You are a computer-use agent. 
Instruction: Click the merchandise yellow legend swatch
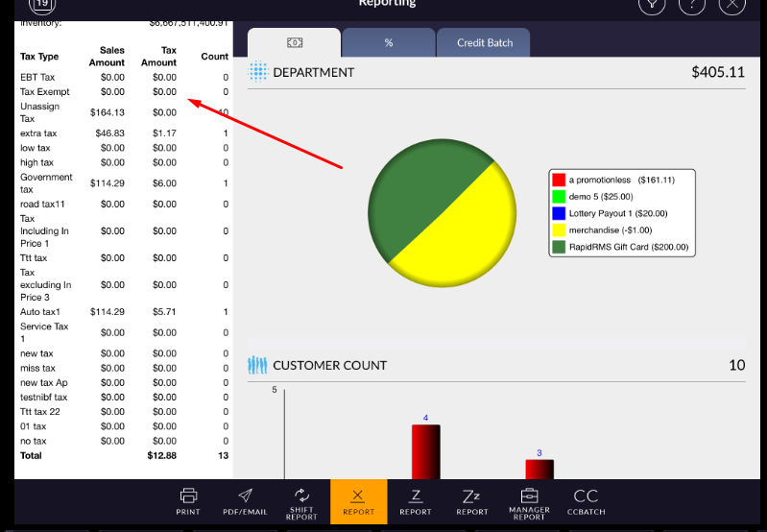tap(558, 230)
